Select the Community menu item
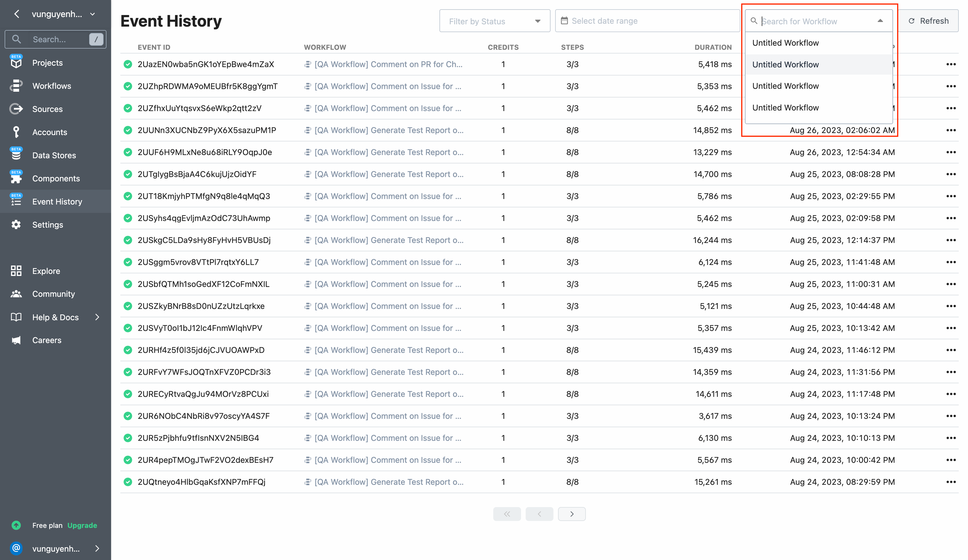 click(x=54, y=294)
